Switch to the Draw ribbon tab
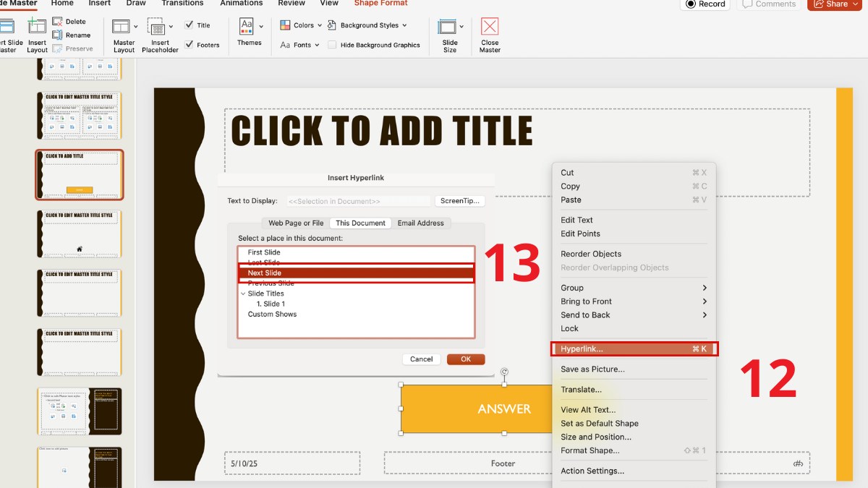 tap(136, 4)
